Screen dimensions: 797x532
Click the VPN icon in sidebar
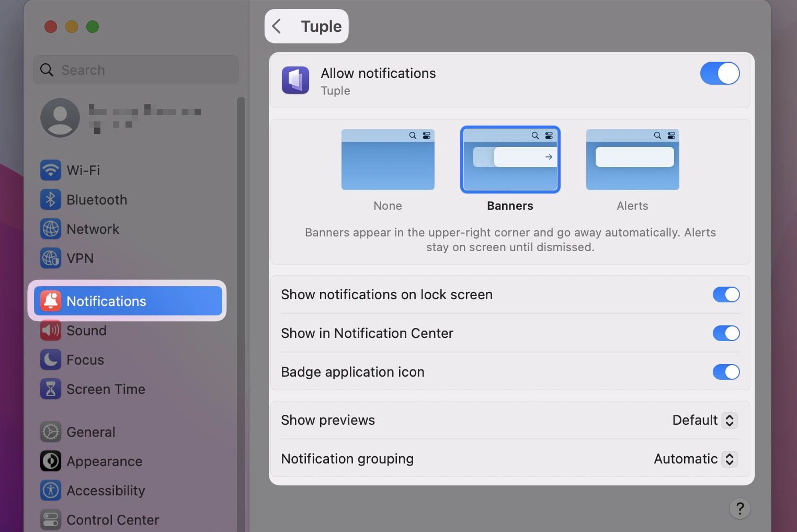[51, 258]
